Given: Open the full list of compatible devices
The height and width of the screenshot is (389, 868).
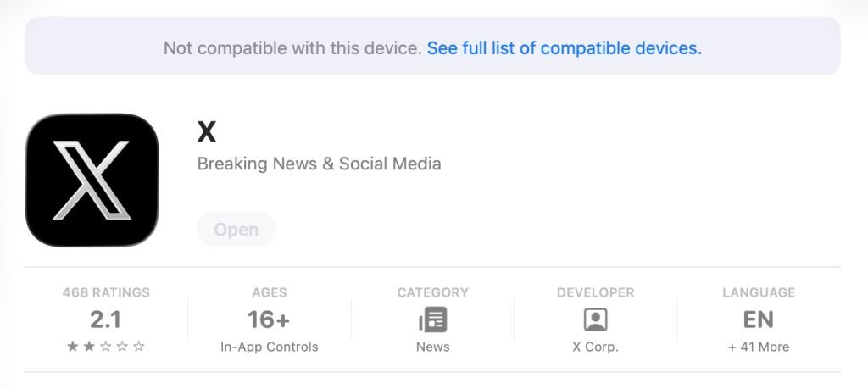Looking at the screenshot, I should (564, 48).
